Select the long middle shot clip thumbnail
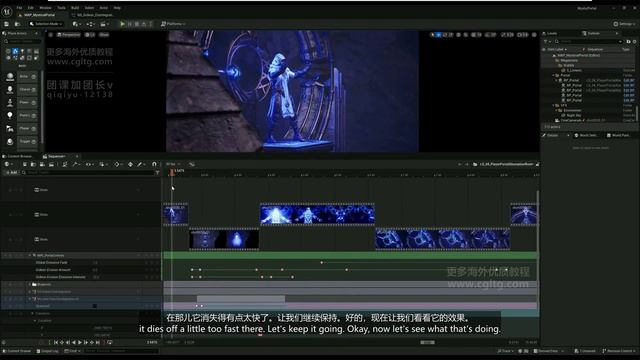Screen dimensions: 640x360 point(317,214)
